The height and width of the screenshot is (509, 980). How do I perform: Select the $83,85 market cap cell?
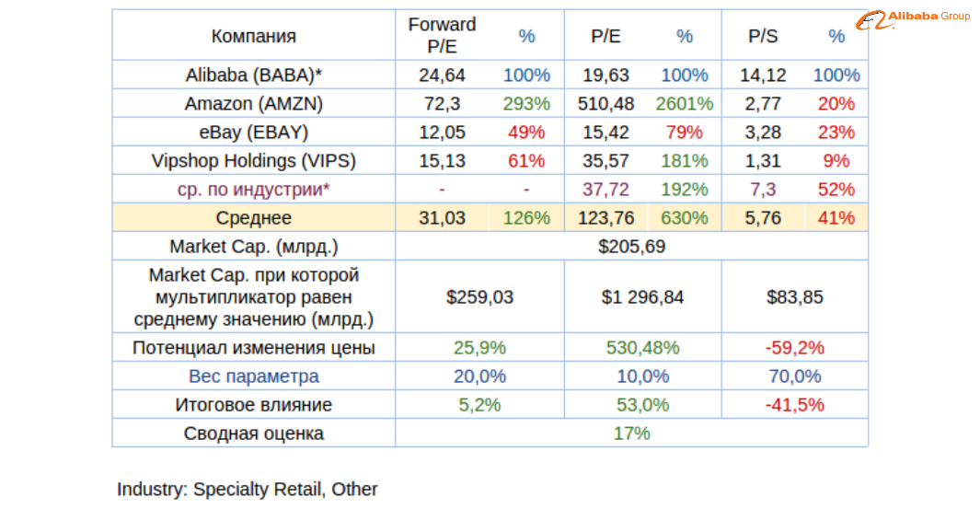pos(794,297)
